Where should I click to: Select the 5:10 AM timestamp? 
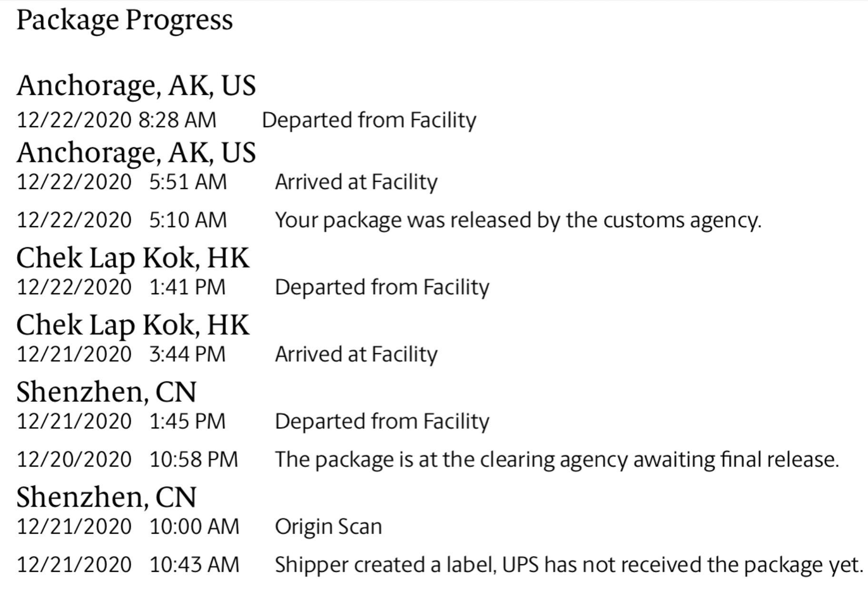122,220
